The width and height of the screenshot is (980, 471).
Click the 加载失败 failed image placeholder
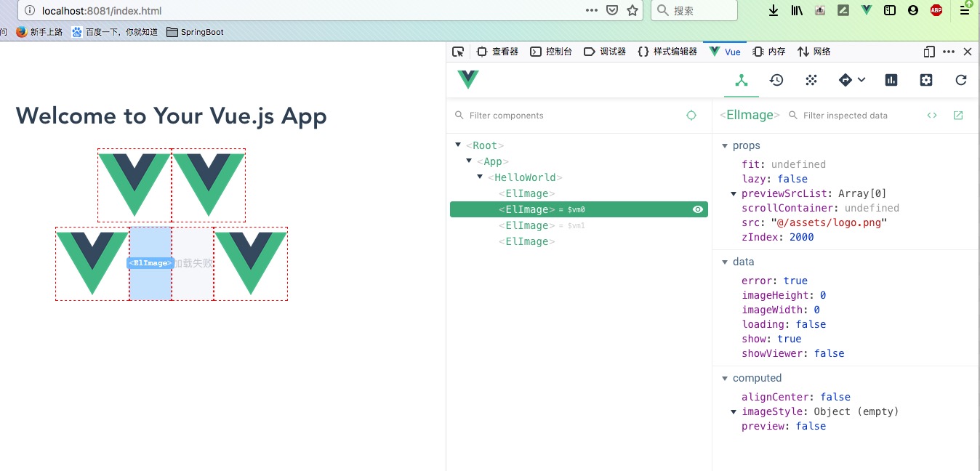[193, 263]
